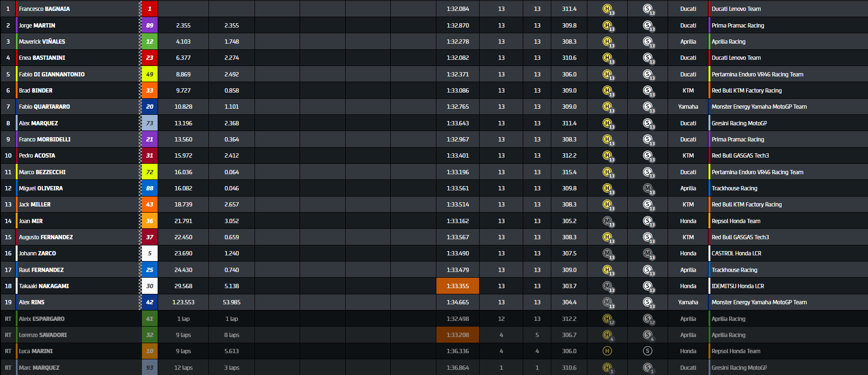Click position number 10 in Acosta's row
Screen dimensions: 868x375
[8, 156]
